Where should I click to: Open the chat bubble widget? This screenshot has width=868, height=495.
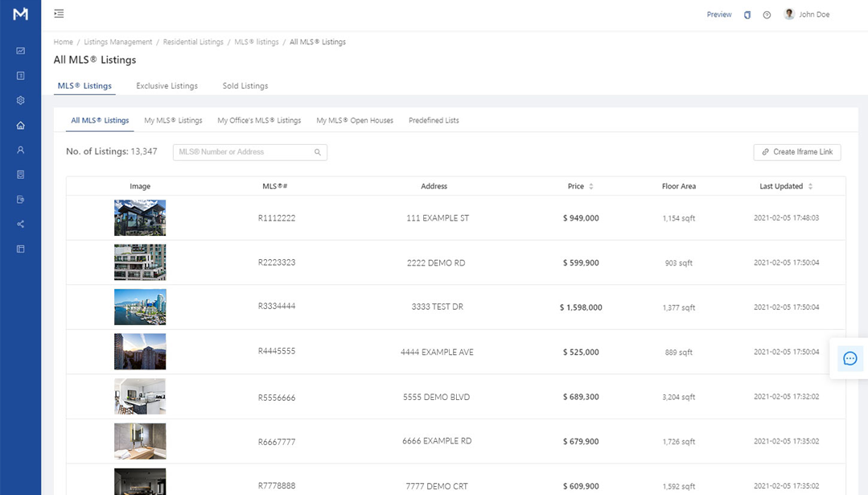(849, 358)
